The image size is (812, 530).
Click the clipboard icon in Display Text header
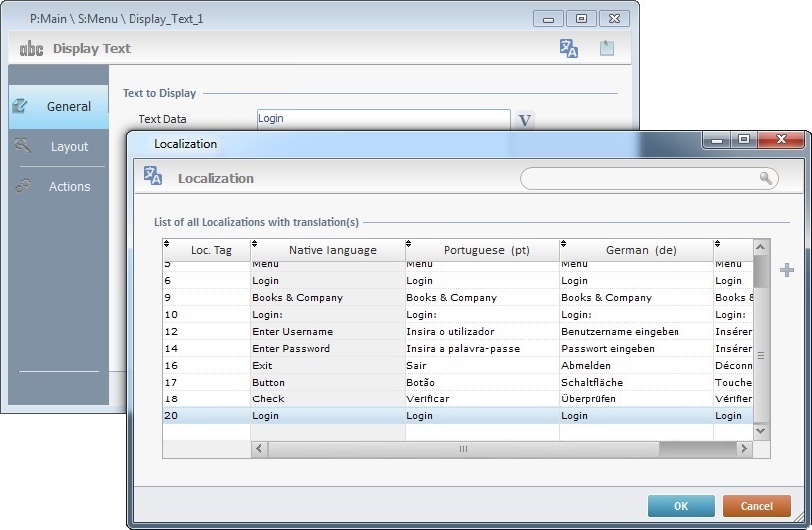pos(606,48)
